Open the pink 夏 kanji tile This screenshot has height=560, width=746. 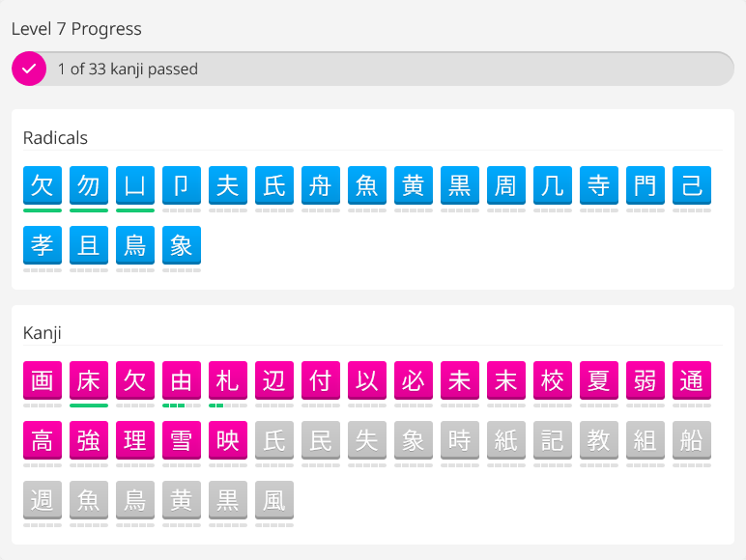599,380
